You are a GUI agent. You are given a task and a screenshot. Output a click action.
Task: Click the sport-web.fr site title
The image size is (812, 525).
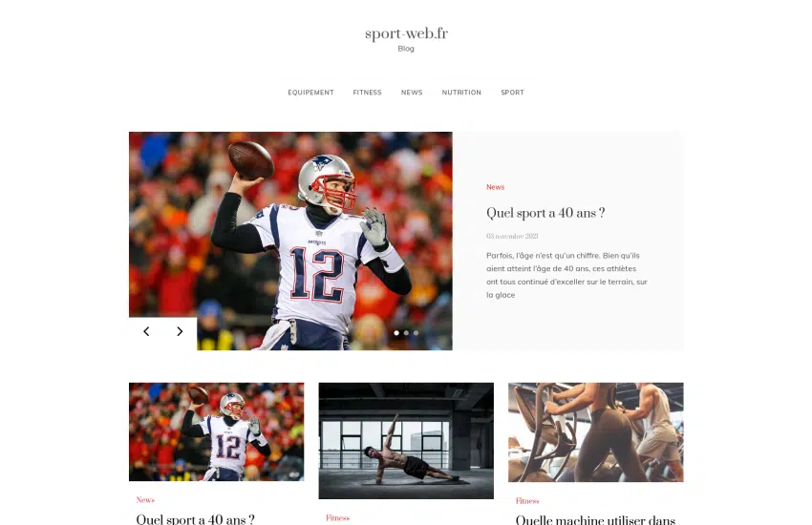(x=407, y=33)
